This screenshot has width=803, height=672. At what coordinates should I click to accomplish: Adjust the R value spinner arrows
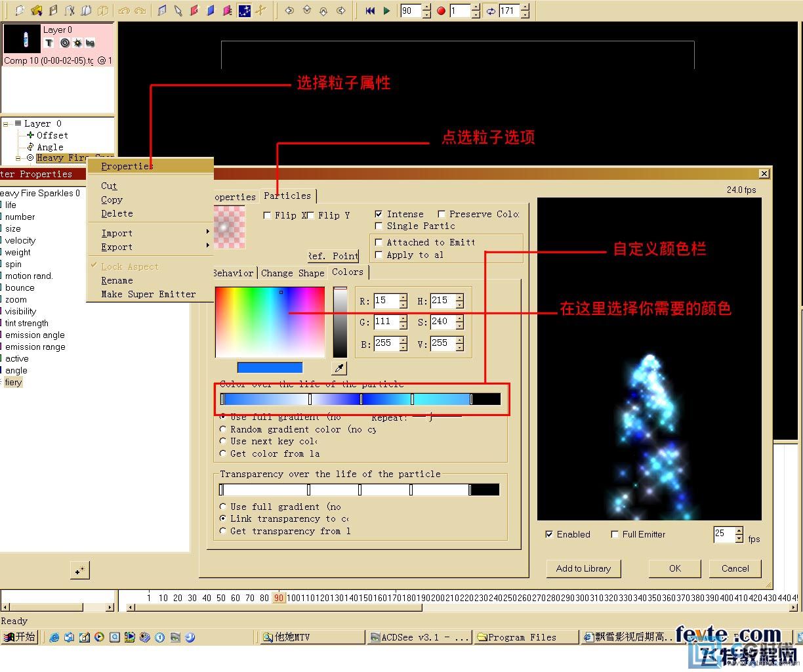click(x=403, y=301)
